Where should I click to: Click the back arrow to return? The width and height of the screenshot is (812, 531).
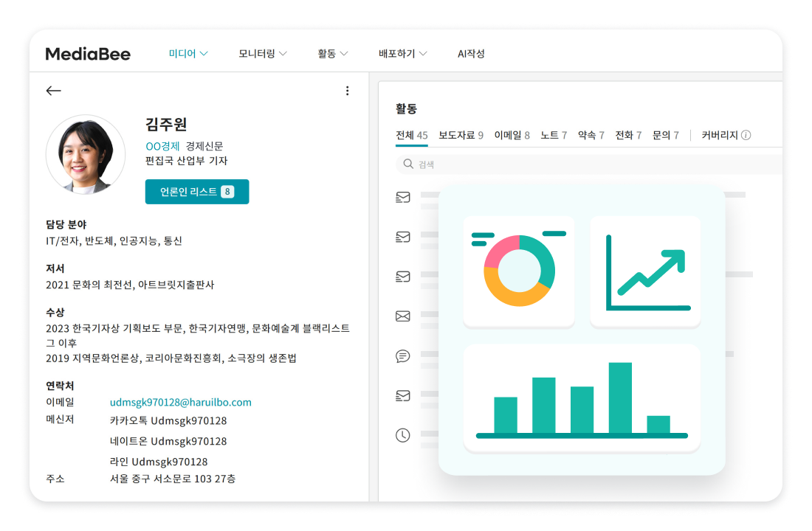pyautogui.click(x=53, y=90)
